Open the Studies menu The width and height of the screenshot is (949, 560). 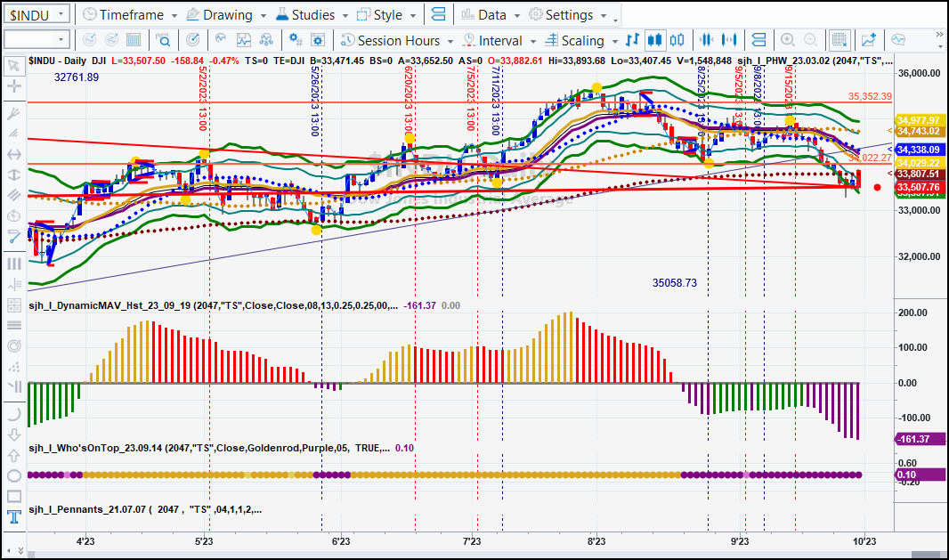click(x=305, y=14)
